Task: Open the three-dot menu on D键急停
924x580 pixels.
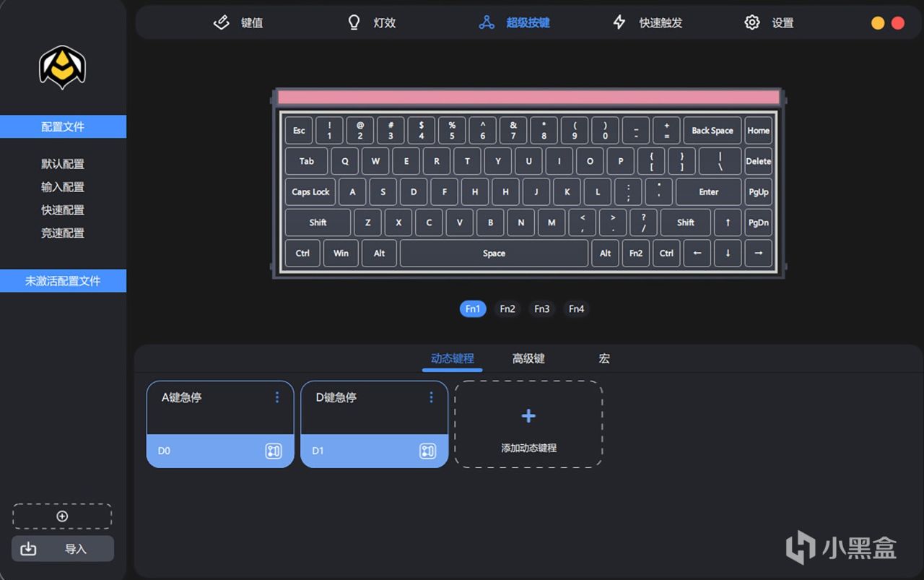Action: pyautogui.click(x=432, y=397)
